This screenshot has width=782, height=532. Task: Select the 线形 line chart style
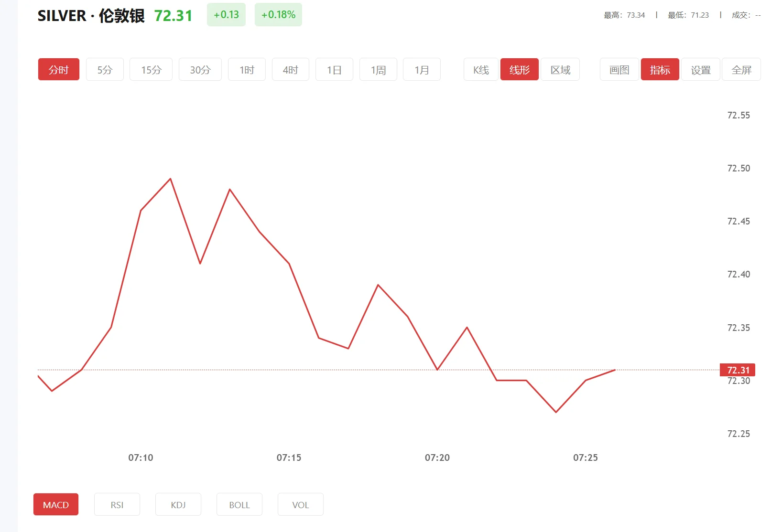(519, 69)
